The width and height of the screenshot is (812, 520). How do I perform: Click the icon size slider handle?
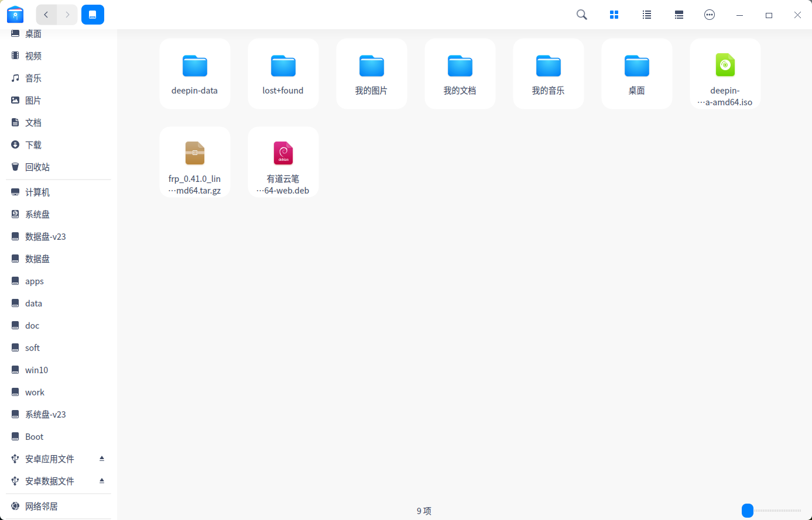[x=748, y=511]
